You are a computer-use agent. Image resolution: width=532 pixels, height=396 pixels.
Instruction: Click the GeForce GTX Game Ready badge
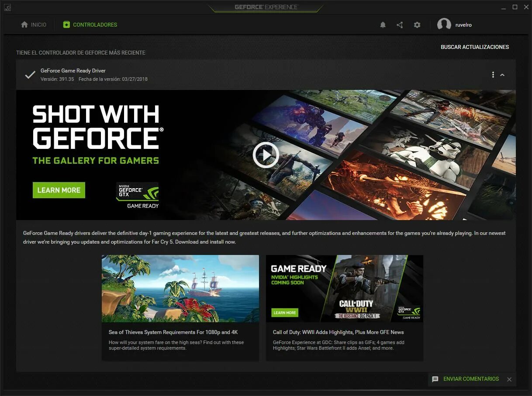137,195
